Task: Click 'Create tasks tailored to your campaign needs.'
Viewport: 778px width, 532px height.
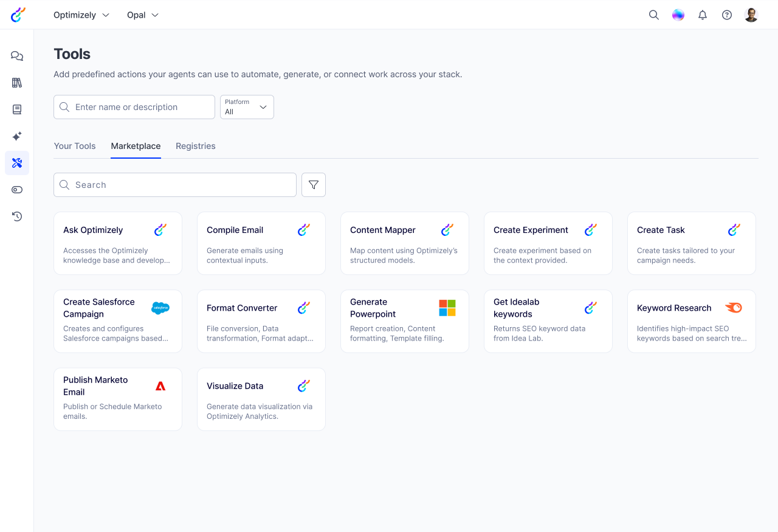Action: tap(686, 255)
